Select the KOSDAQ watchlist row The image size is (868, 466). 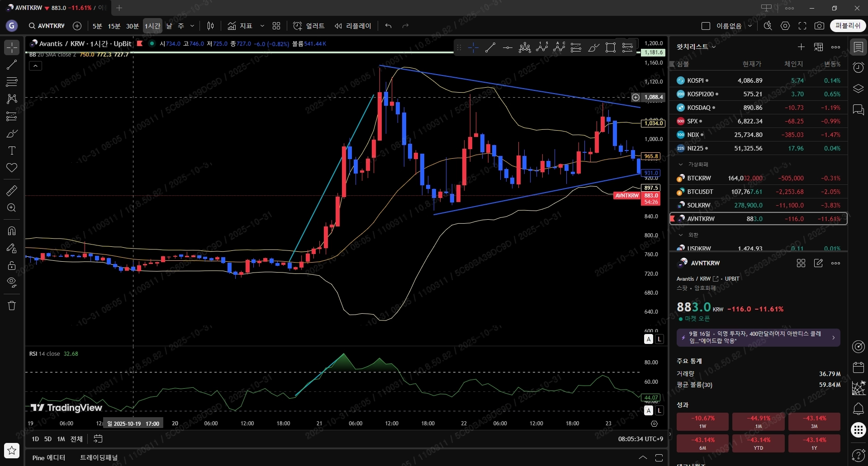(758, 108)
